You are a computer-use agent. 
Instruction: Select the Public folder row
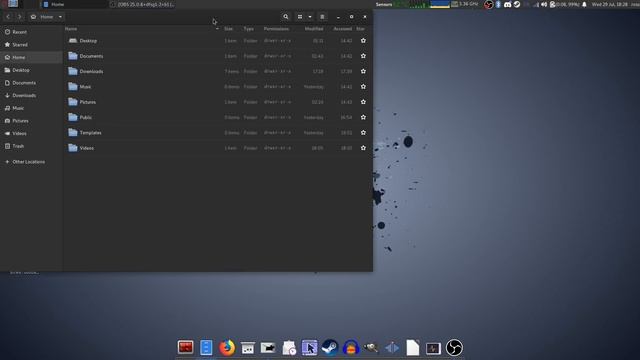coord(218,117)
